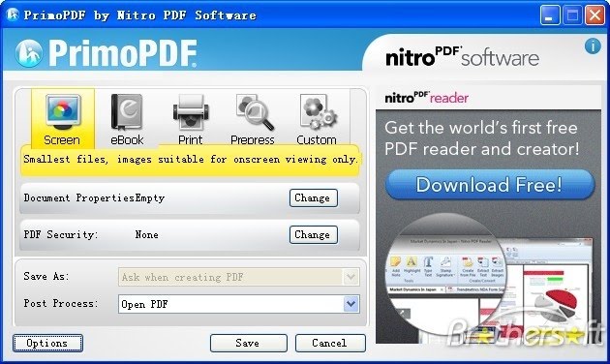Expand the Post Process dropdown arrow
Viewport: 610px width, 364px height.
(351, 304)
